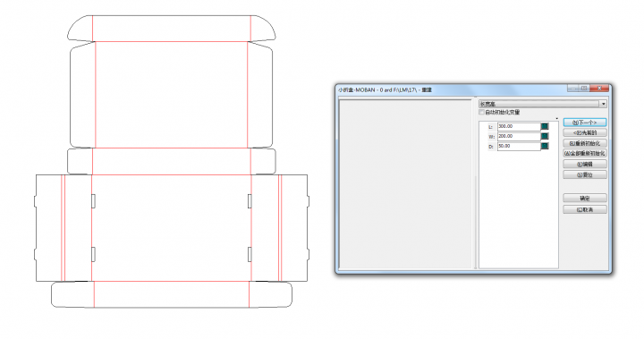This screenshot has width=644, height=339.
Task: Click the W input field showing 200.00
Action: (519, 136)
